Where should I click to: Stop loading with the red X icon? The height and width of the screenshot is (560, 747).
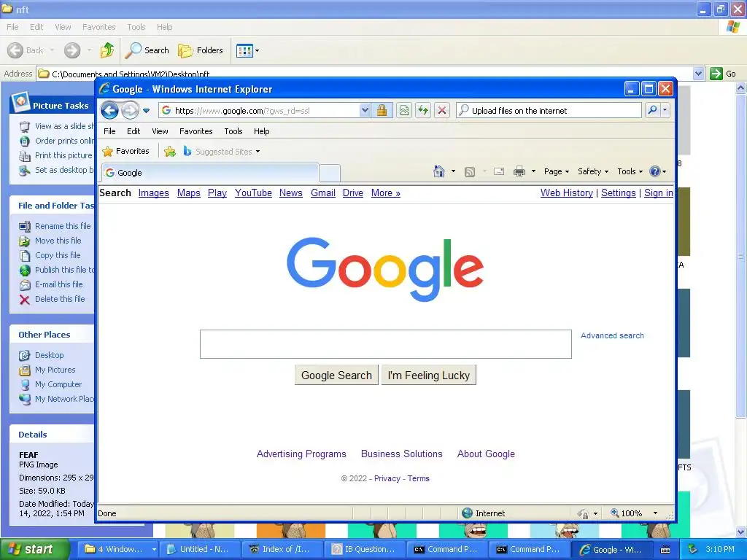tap(442, 111)
